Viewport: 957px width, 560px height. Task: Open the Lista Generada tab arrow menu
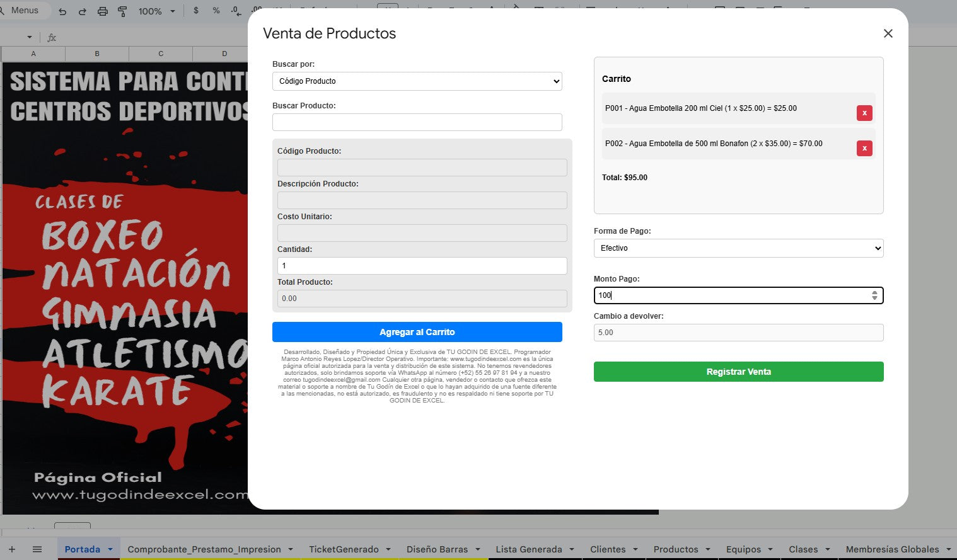(572, 549)
